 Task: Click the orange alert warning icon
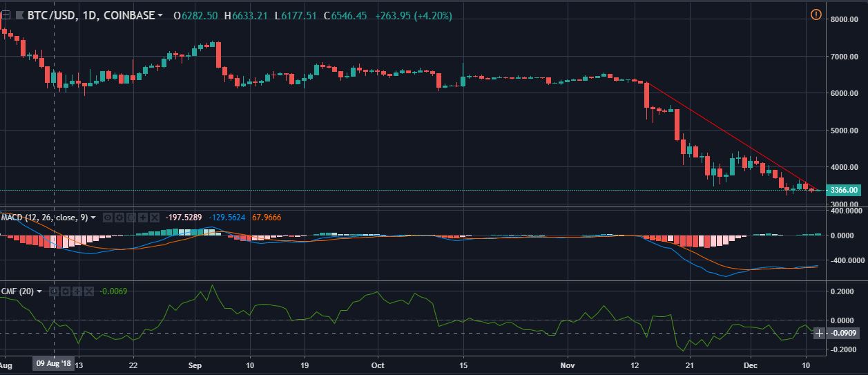816,15
